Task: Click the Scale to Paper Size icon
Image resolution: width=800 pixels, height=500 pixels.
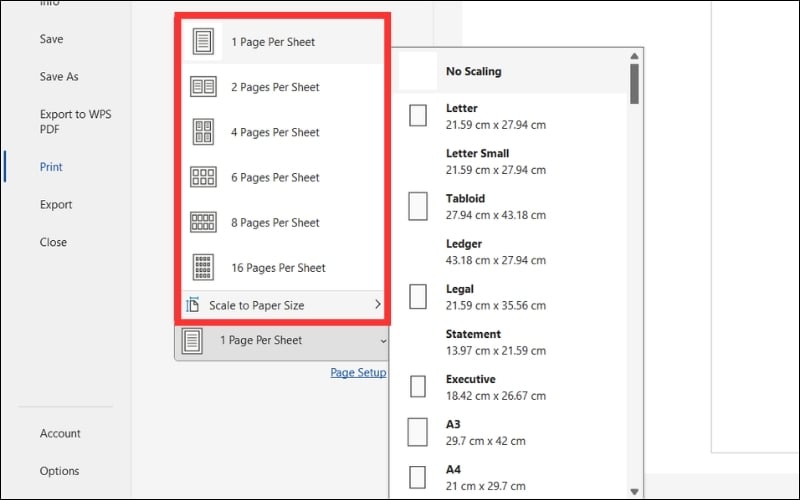Action: 193,305
